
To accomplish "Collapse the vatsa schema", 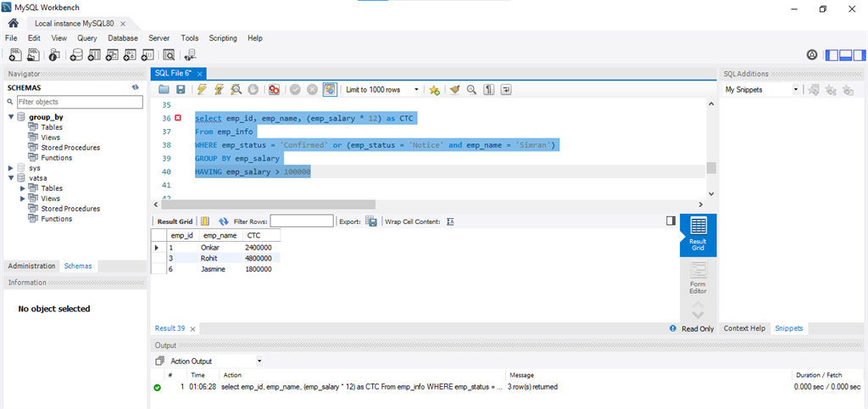I will (x=11, y=178).
